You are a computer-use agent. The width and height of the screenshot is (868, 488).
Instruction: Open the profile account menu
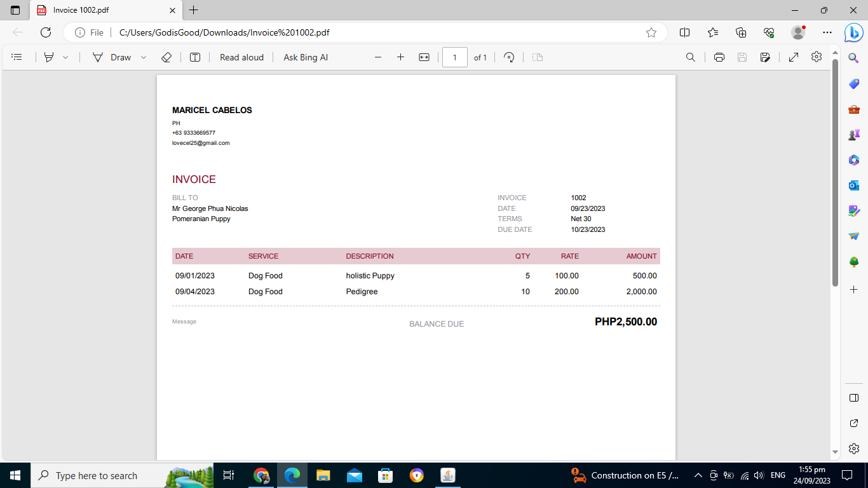point(798,32)
